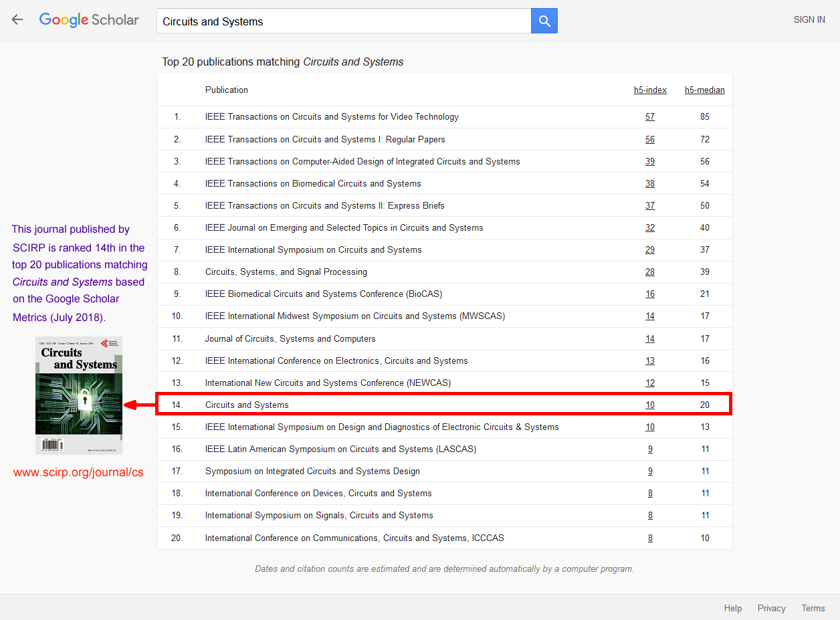The height and width of the screenshot is (620, 840).
Task: Select 'International New Circuits and Systems Conference (NEWCAS)'
Action: click(328, 383)
